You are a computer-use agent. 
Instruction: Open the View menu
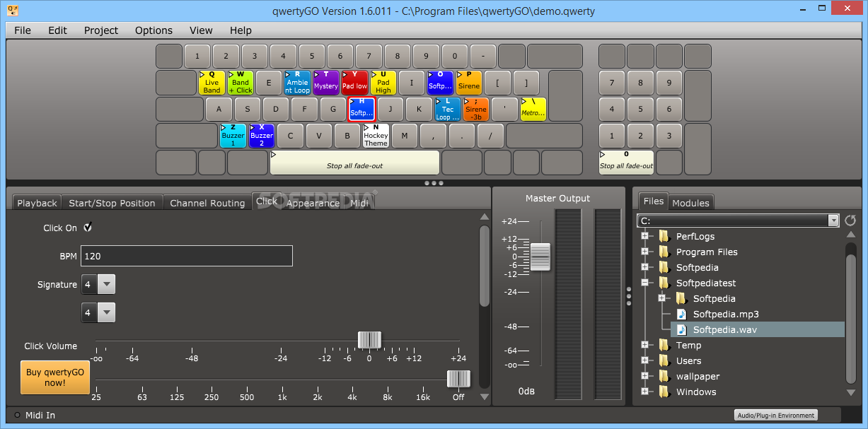point(201,30)
